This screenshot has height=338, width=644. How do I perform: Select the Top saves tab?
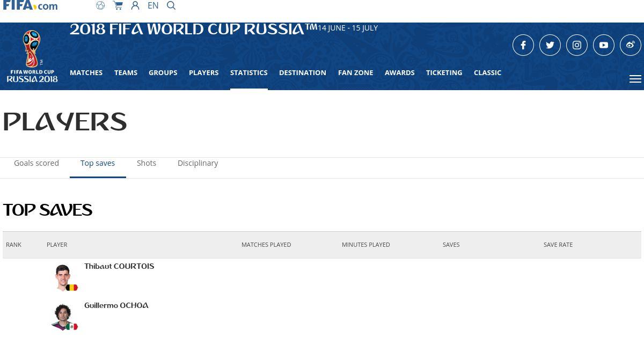98,163
